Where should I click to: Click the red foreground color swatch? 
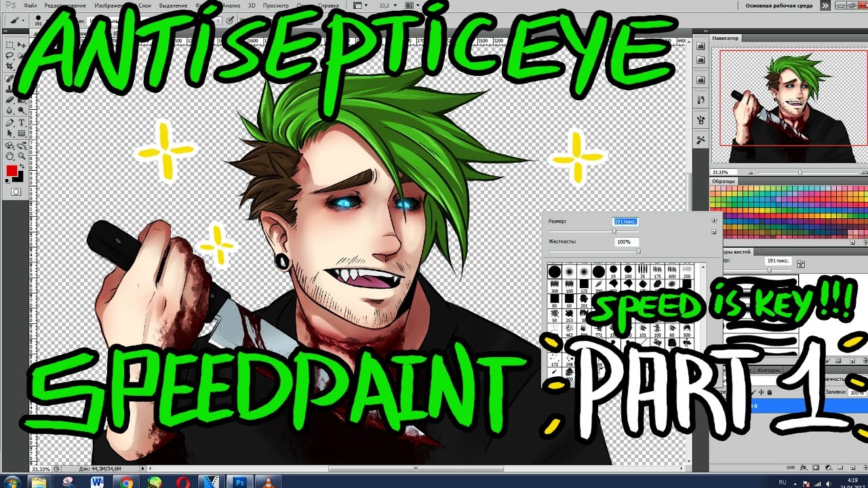[x=12, y=172]
